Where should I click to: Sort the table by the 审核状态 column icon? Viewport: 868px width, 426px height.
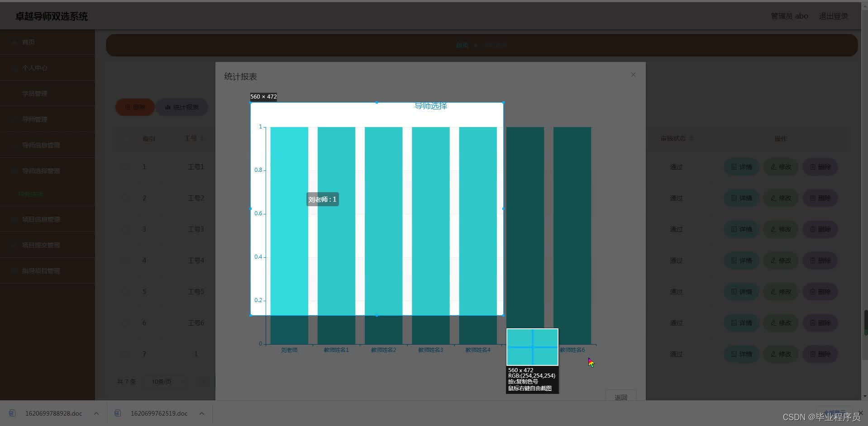pyautogui.click(x=691, y=138)
